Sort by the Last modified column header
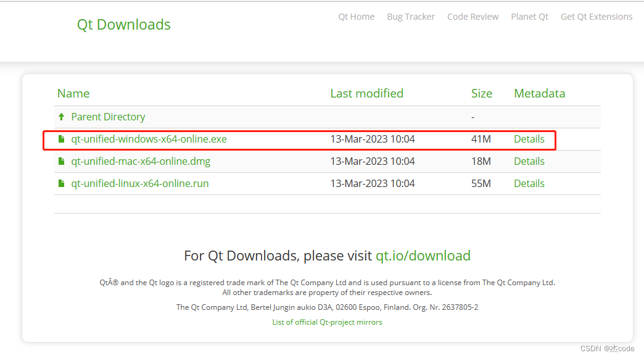The height and width of the screenshot is (358, 644). 367,93
